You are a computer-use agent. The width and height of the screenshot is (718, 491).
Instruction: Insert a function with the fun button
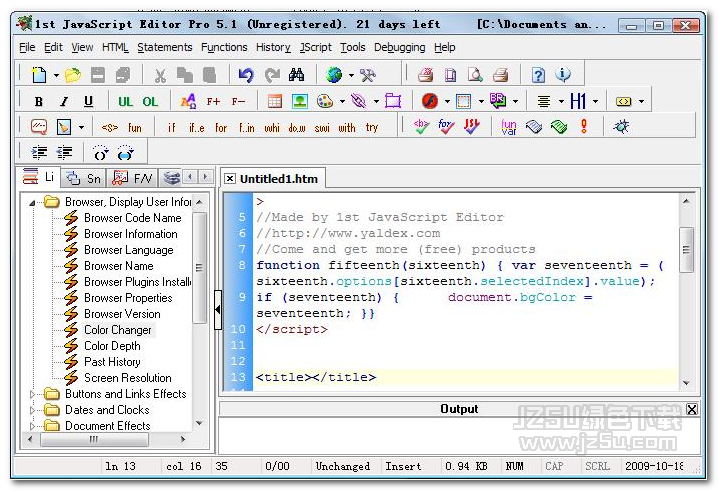click(135, 128)
